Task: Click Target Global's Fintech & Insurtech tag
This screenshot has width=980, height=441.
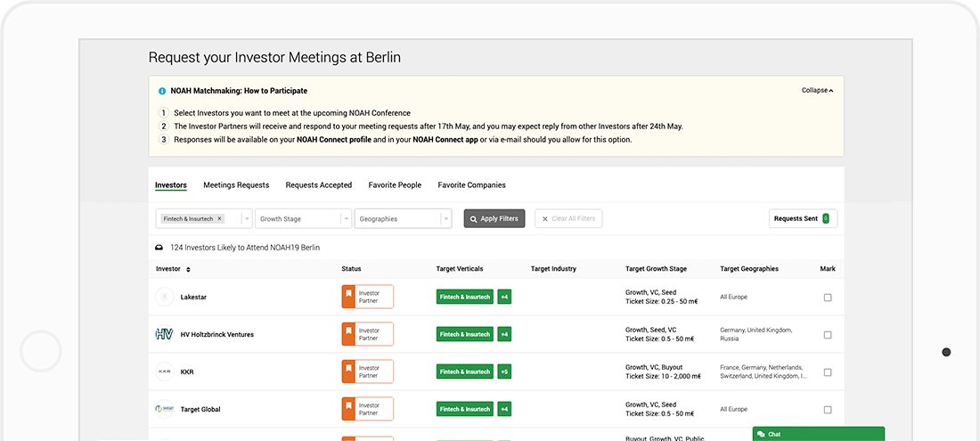Action: coord(465,409)
